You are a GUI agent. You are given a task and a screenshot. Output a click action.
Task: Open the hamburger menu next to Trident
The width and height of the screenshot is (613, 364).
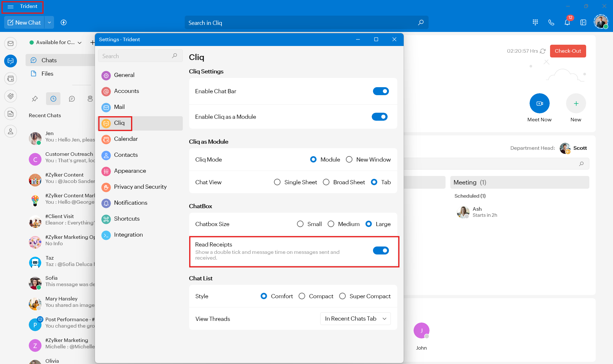(11, 7)
